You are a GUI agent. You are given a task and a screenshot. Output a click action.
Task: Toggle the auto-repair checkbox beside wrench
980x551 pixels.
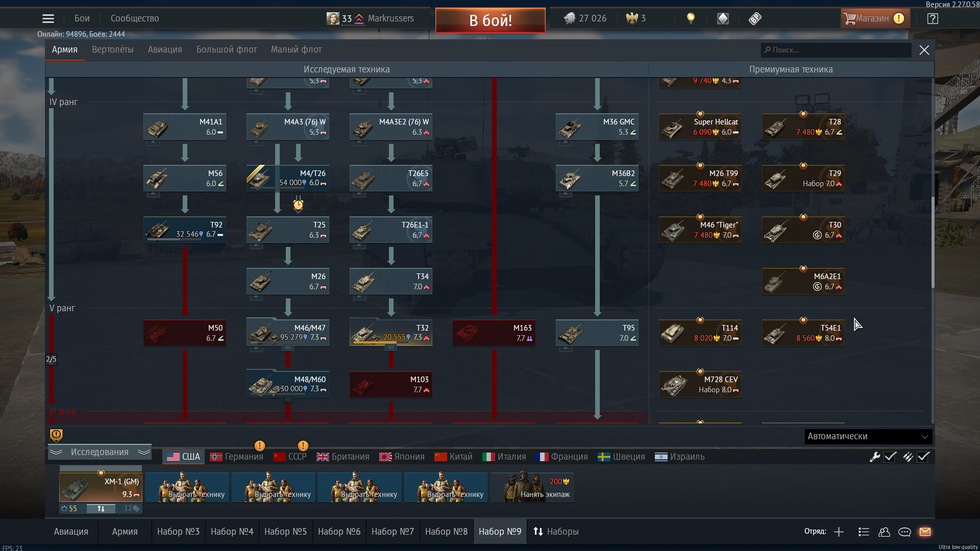tap(890, 457)
